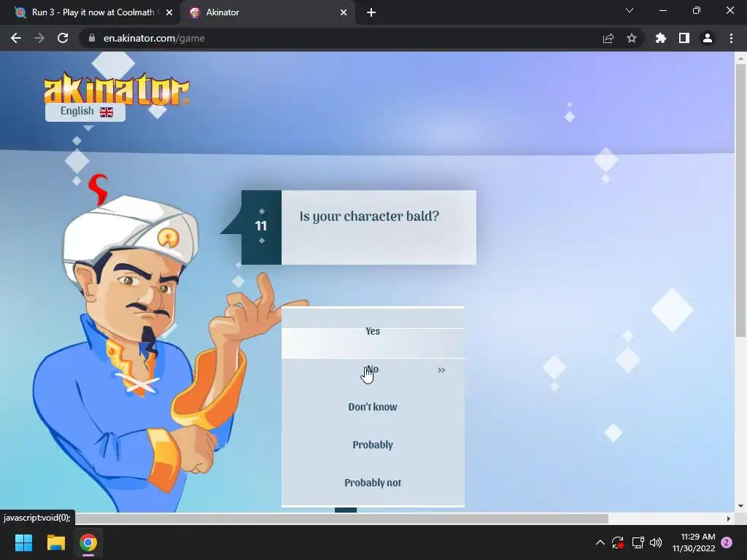The width and height of the screenshot is (747, 560).
Task: Minimize the Chrome window
Action: [662, 10]
